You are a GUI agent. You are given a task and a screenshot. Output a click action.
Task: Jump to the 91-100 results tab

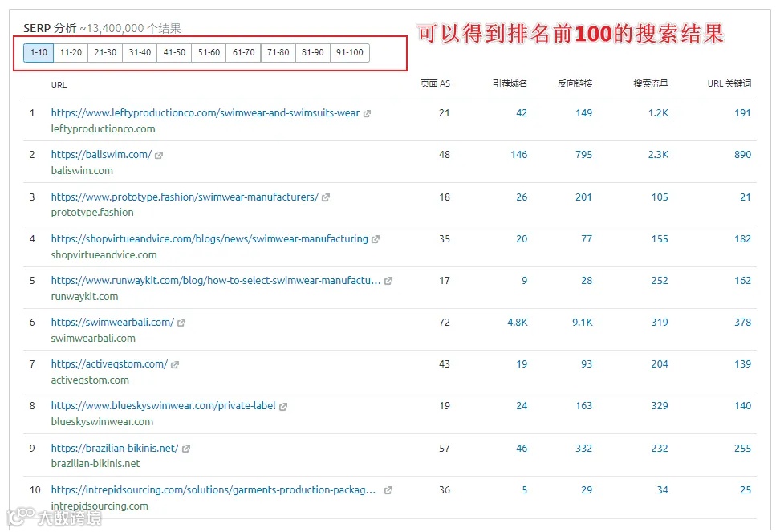tap(349, 52)
